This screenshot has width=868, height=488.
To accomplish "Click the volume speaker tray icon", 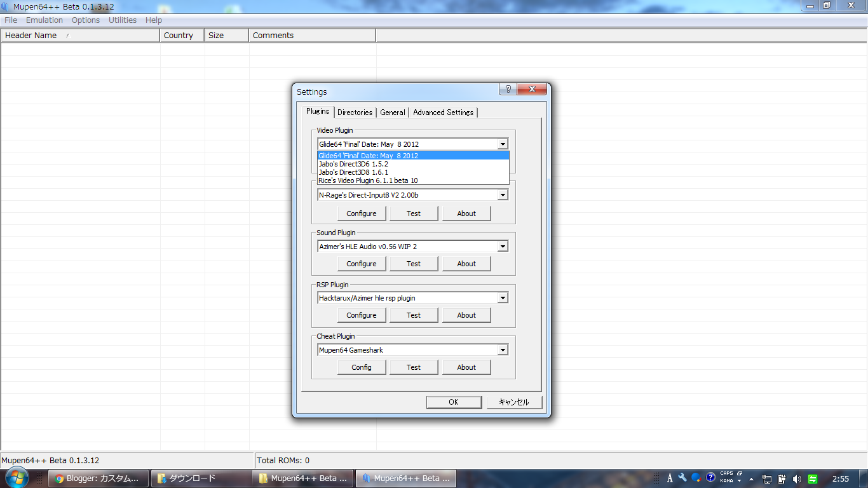I will (x=797, y=479).
